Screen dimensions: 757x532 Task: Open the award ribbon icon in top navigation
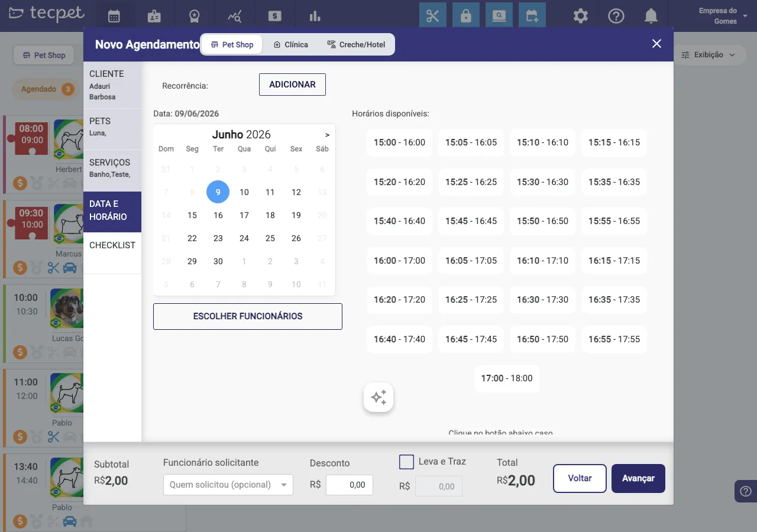pyautogui.click(x=194, y=16)
